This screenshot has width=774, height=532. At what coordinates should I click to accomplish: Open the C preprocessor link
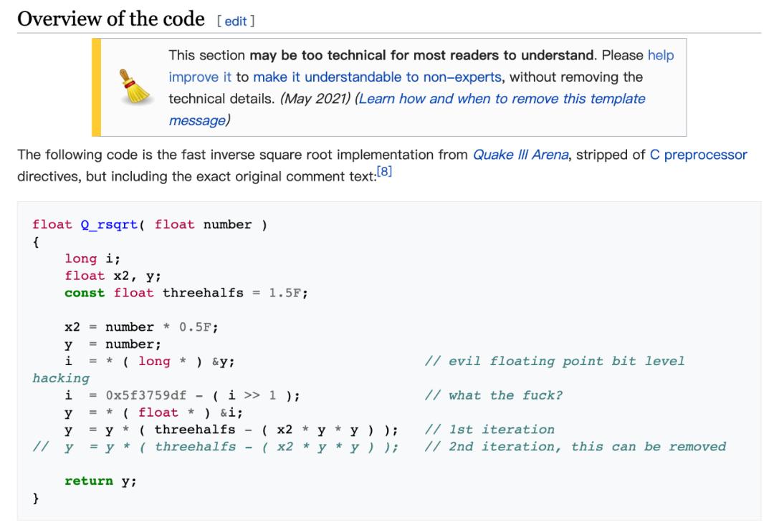click(698, 155)
